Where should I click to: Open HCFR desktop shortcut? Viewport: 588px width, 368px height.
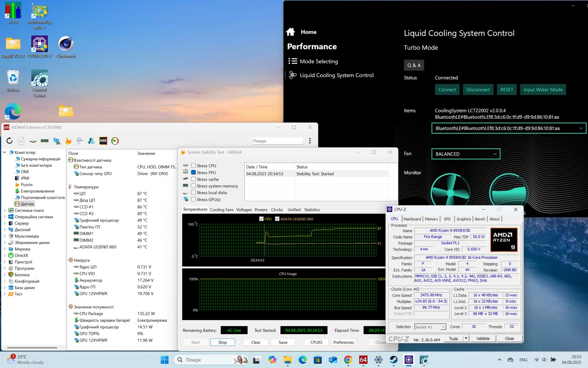pyautogui.click(x=13, y=13)
